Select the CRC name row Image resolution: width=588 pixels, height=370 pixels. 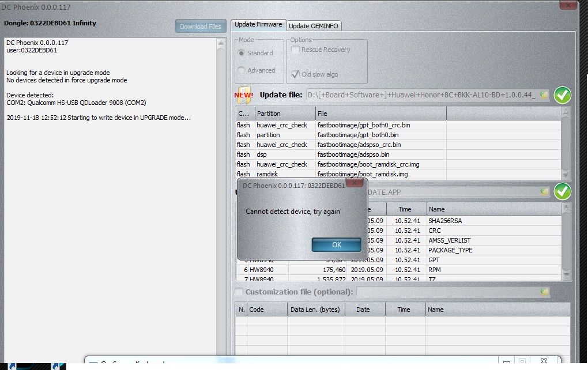click(464, 231)
